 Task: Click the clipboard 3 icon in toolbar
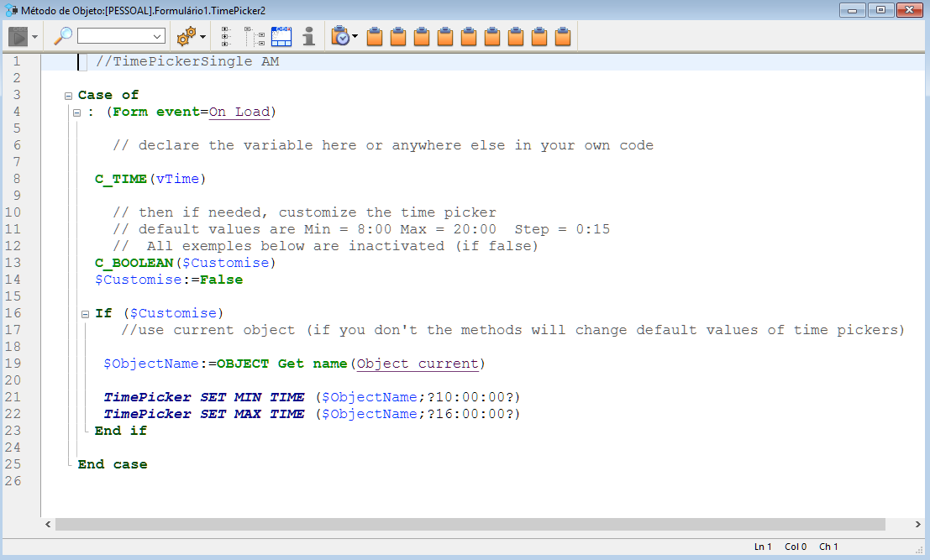point(422,36)
